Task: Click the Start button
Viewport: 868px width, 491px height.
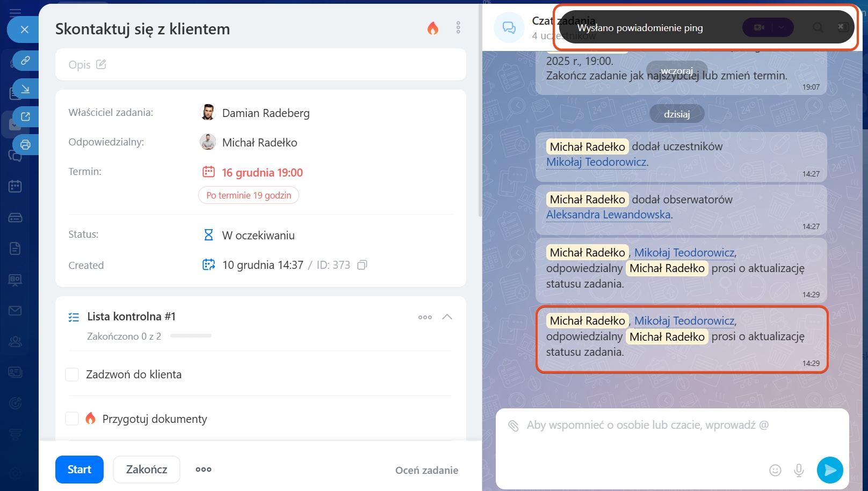Action: [x=79, y=470]
